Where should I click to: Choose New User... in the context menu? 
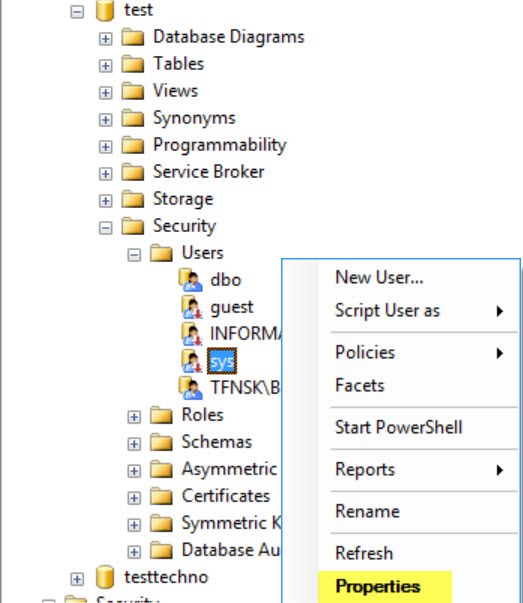click(379, 277)
